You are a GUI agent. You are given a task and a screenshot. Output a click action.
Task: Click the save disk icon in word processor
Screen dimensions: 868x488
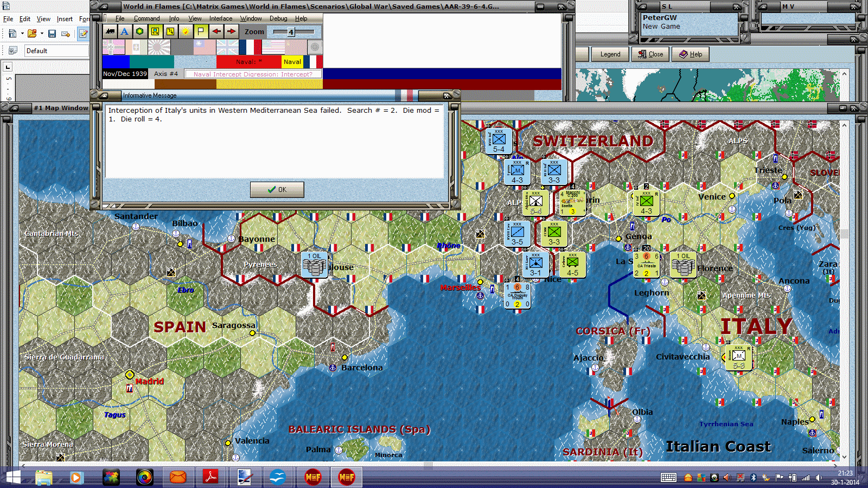point(52,34)
